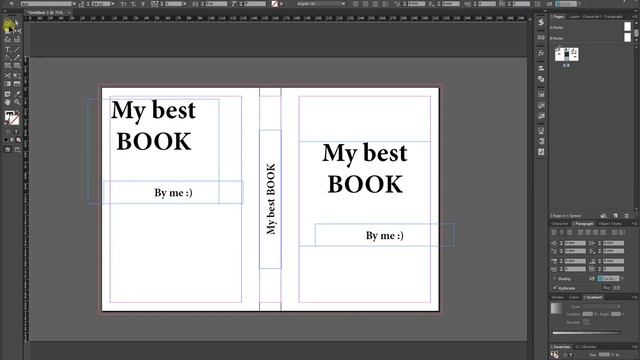
Task: Click the gradient ramp slider
Action: [x=587, y=333]
